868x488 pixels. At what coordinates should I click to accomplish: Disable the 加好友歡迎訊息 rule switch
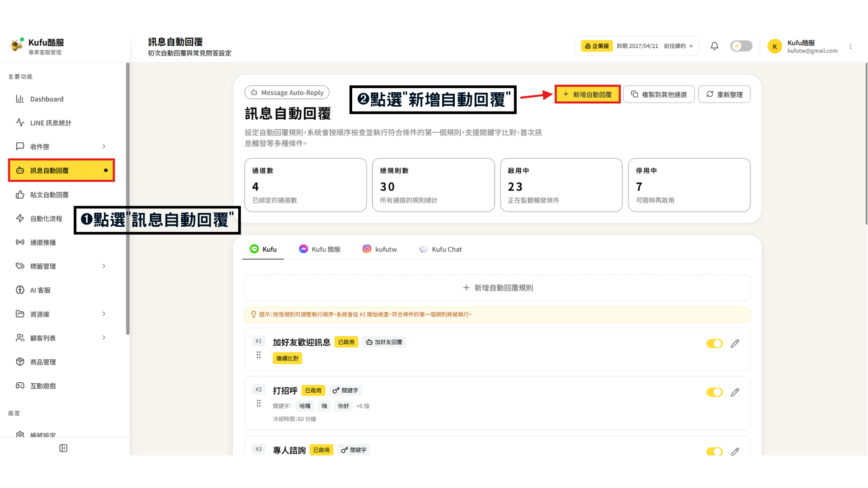click(715, 344)
